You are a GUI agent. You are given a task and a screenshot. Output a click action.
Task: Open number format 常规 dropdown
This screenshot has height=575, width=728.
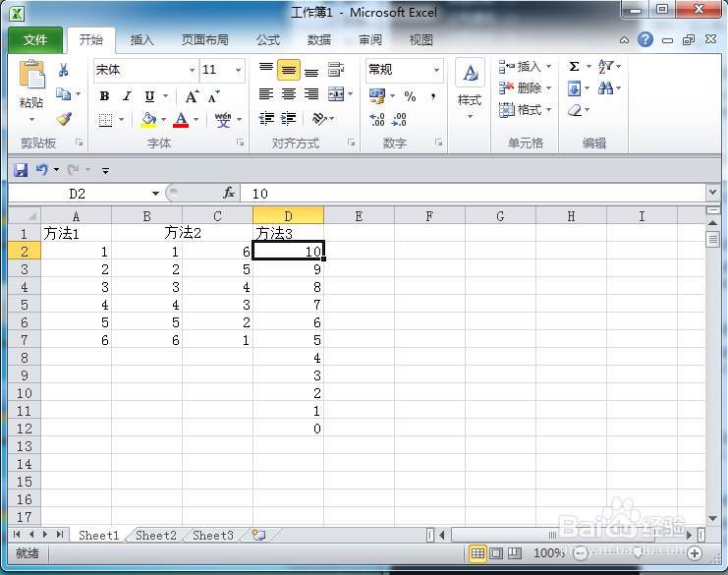coord(436,70)
